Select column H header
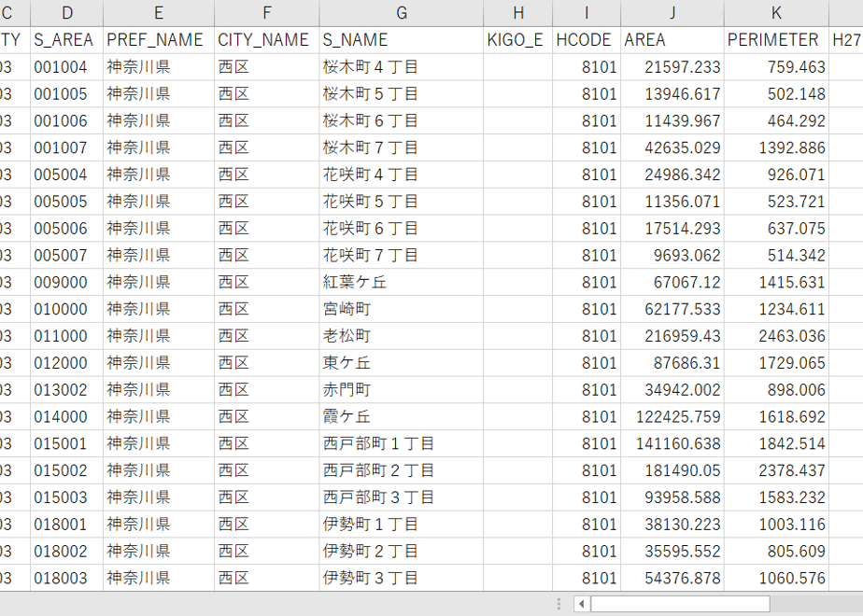Viewport: 863px width, 616px height. click(x=518, y=13)
